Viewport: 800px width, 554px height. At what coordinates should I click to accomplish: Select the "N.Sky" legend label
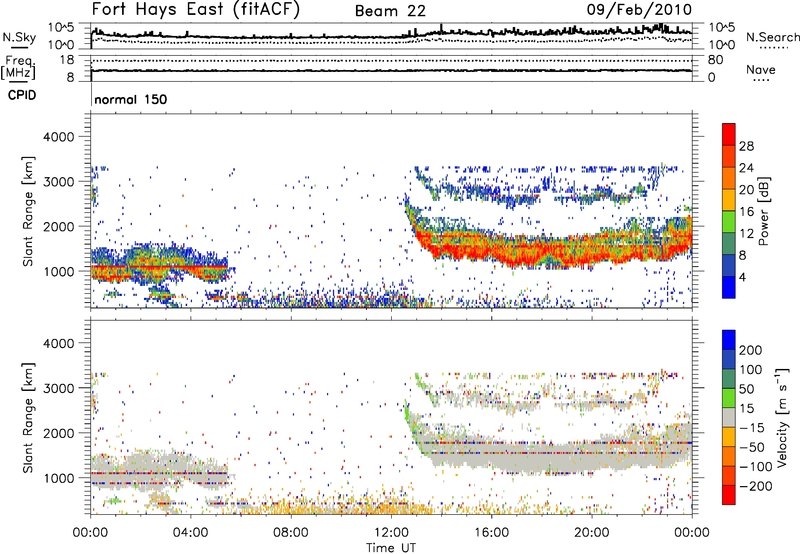(19, 37)
